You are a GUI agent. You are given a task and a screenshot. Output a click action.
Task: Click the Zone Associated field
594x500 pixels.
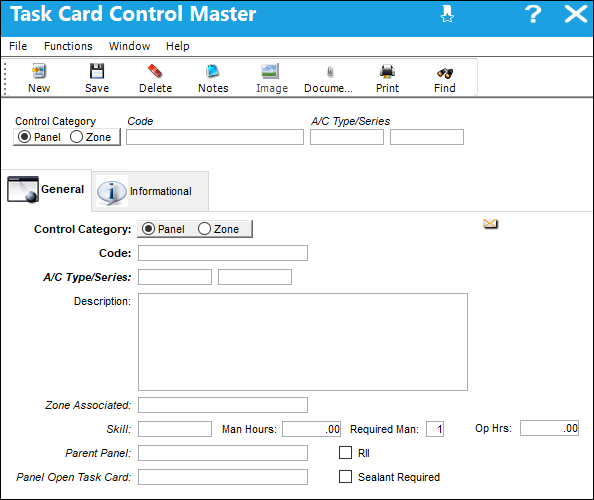(223, 405)
